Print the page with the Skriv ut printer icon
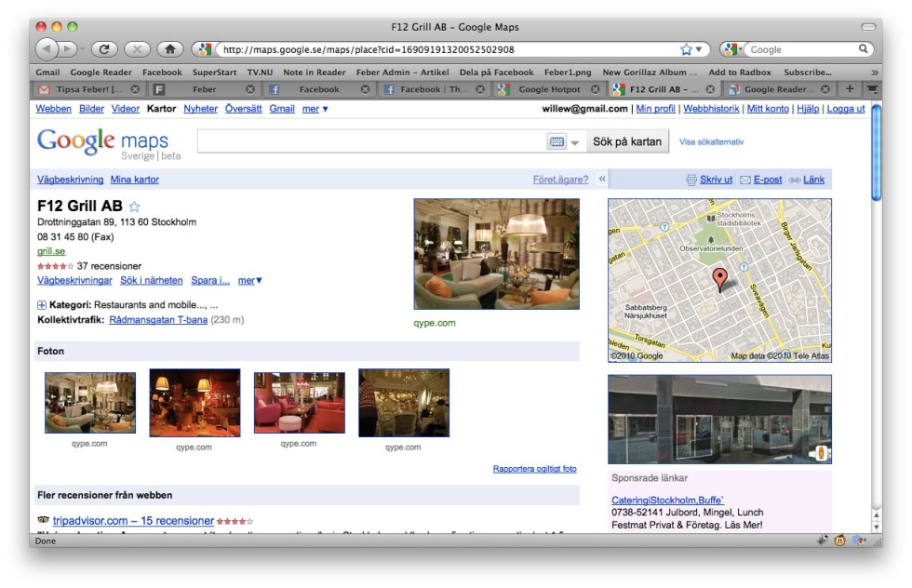The image size is (912, 588). click(691, 180)
